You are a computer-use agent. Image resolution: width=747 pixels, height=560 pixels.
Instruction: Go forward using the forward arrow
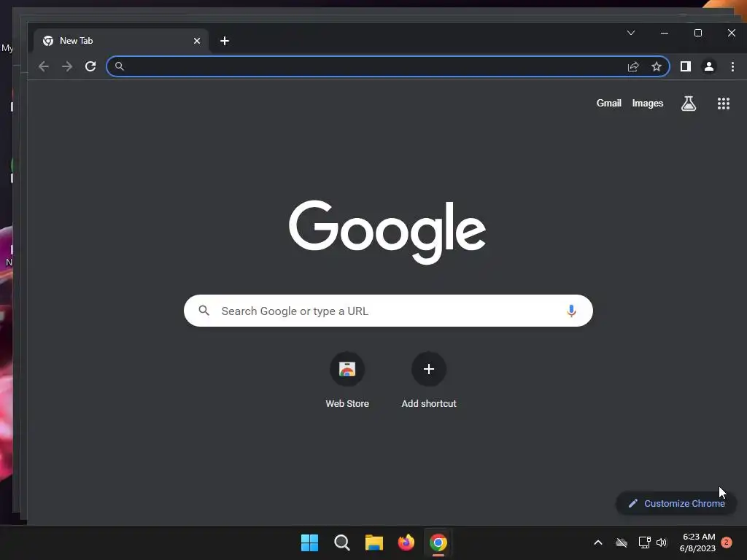pos(67,66)
